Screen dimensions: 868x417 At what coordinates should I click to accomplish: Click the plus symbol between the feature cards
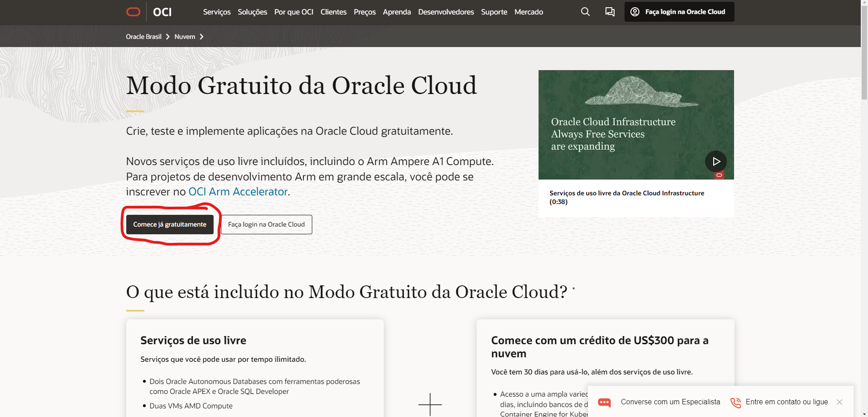(429, 404)
